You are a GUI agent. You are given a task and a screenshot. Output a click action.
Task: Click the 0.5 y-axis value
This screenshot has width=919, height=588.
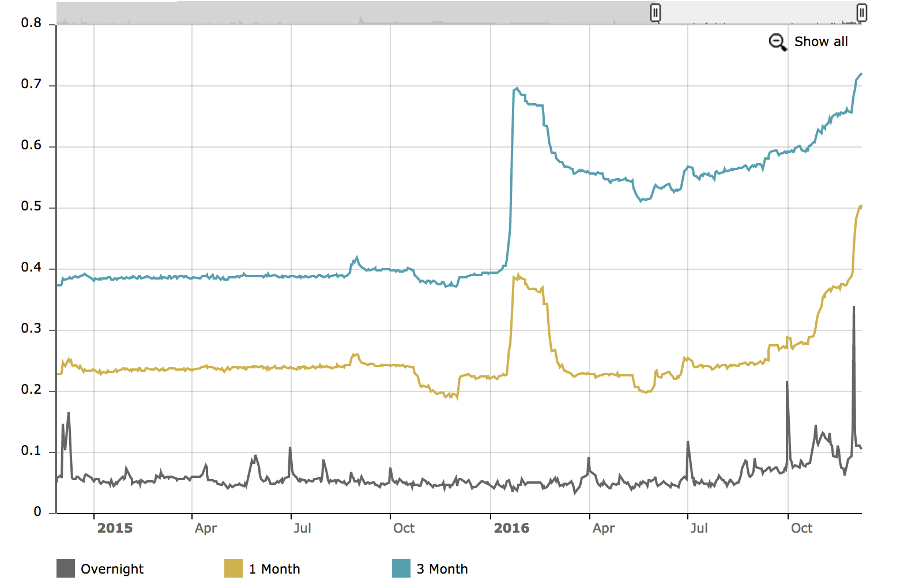pyautogui.click(x=31, y=206)
